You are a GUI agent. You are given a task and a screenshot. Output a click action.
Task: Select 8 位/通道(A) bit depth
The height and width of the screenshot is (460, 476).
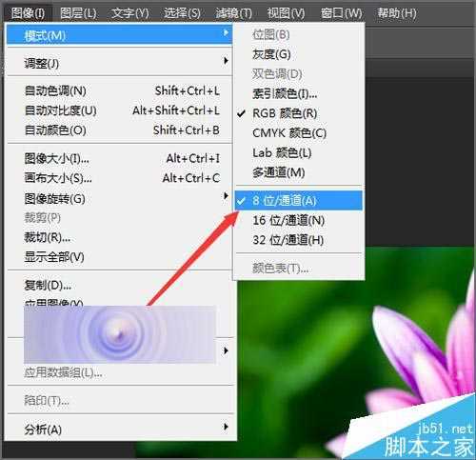(299, 200)
